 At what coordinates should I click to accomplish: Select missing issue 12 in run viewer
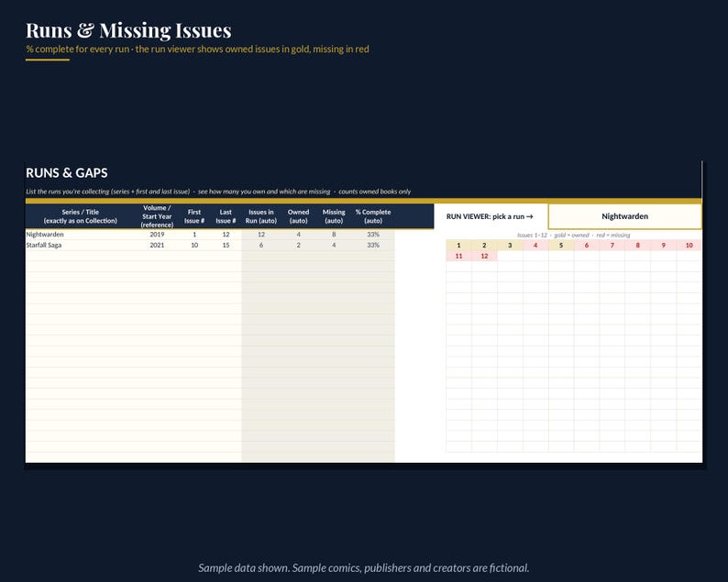pos(484,256)
